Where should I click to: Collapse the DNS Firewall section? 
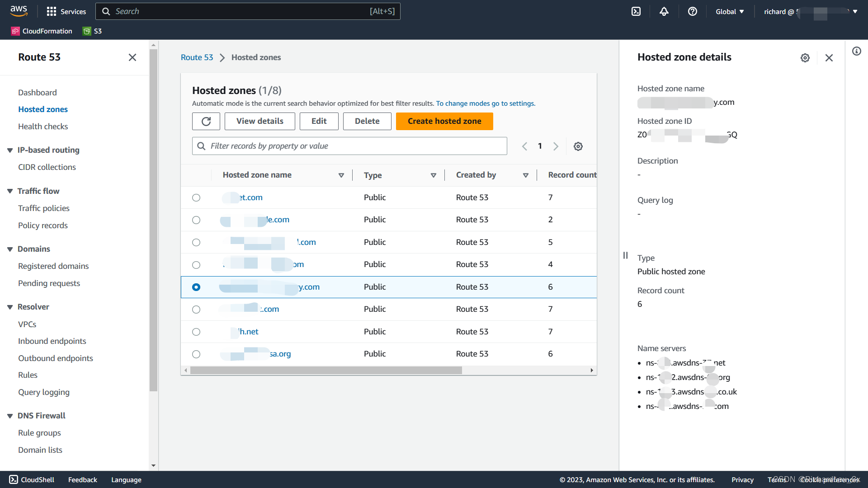[x=10, y=416]
